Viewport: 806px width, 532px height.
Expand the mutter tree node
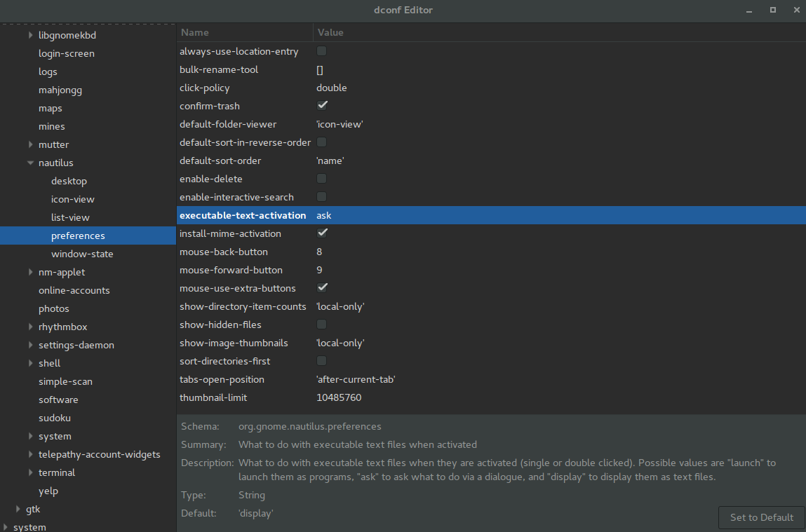tap(30, 144)
